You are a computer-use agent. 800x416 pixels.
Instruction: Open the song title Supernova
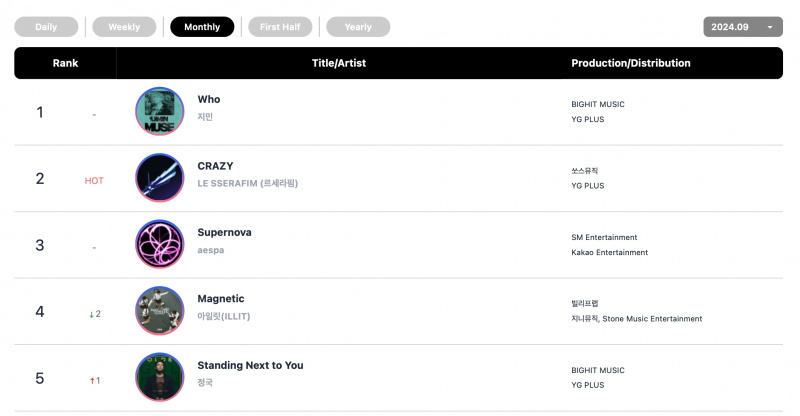pos(224,232)
